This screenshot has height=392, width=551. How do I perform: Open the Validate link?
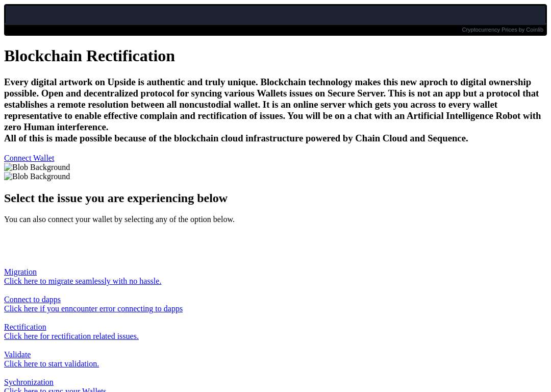pos(17,354)
